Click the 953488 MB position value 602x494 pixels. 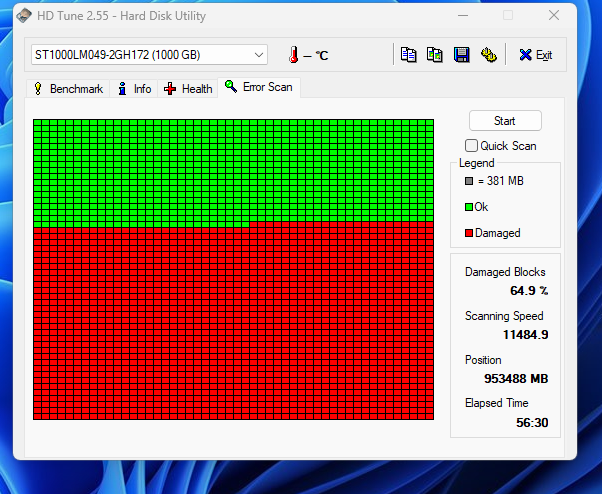pos(516,379)
